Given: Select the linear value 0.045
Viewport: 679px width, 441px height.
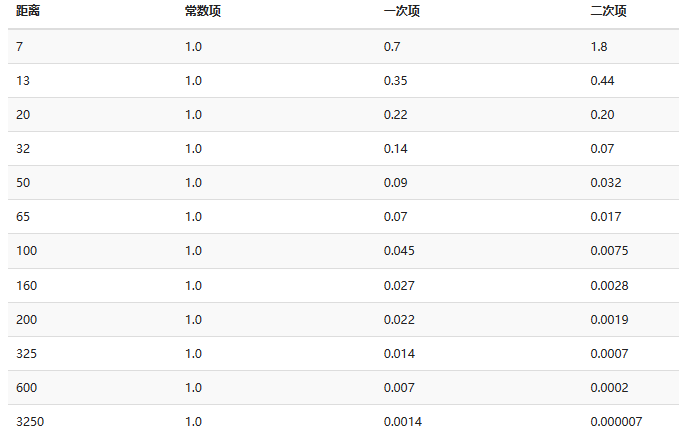Looking at the screenshot, I should coord(399,251).
